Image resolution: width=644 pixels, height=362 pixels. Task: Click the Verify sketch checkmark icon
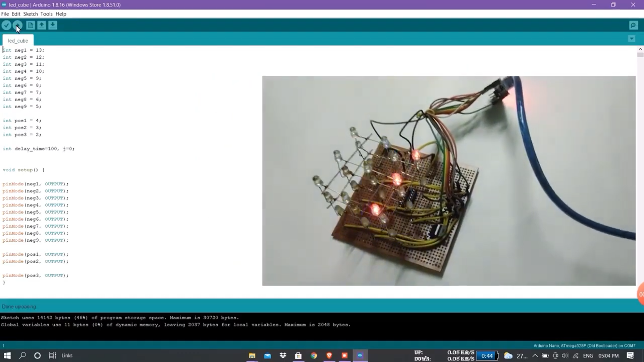pos(6,25)
